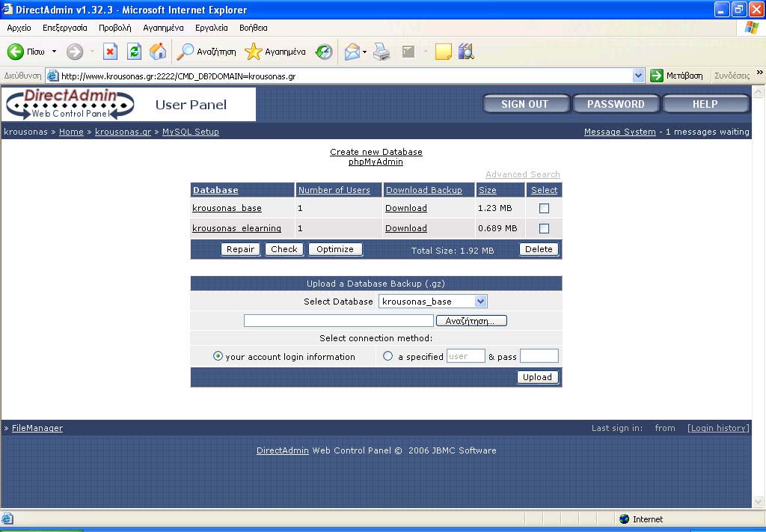Open the Advanced Search link
The height and width of the screenshot is (532, 766).
[523, 174]
